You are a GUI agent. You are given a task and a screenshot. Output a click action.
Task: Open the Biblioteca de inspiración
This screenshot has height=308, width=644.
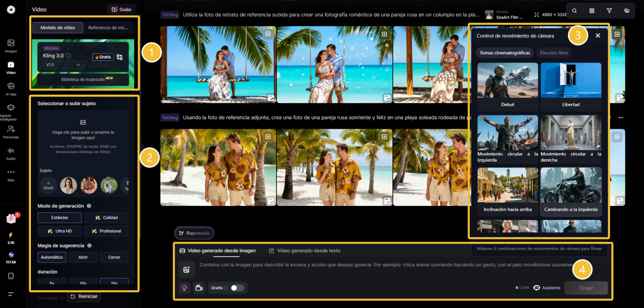click(x=83, y=79)
